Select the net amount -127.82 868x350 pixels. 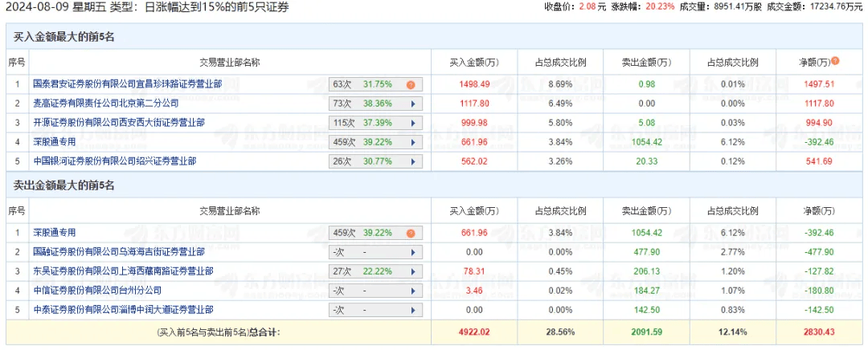pyautogui.click(x=819, y=271)
